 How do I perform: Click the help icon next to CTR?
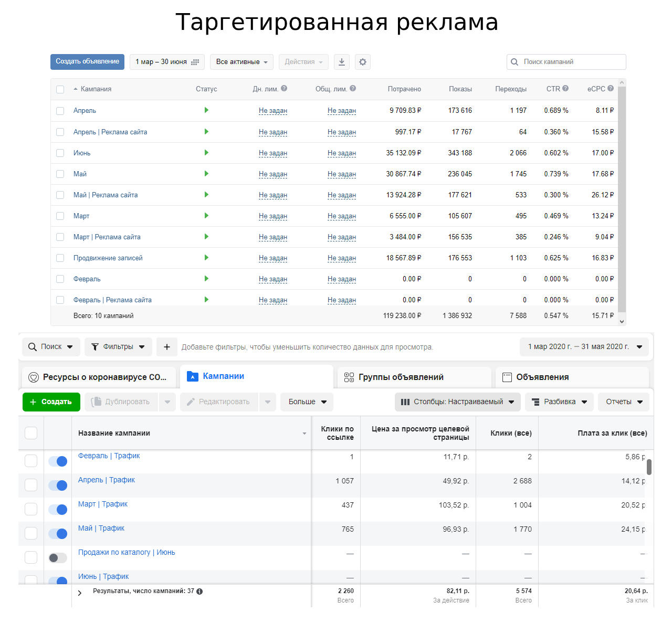565,89
